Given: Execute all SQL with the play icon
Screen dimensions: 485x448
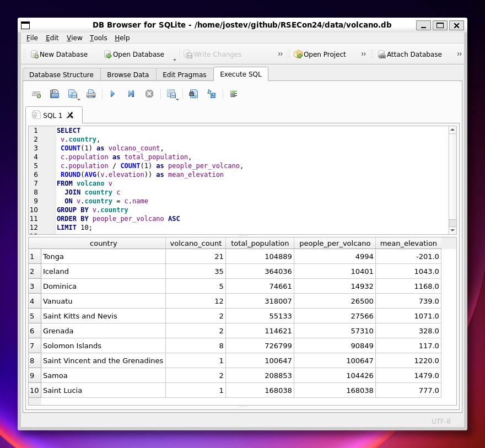Looking at the screenshot, I should [x=112, y=94].
